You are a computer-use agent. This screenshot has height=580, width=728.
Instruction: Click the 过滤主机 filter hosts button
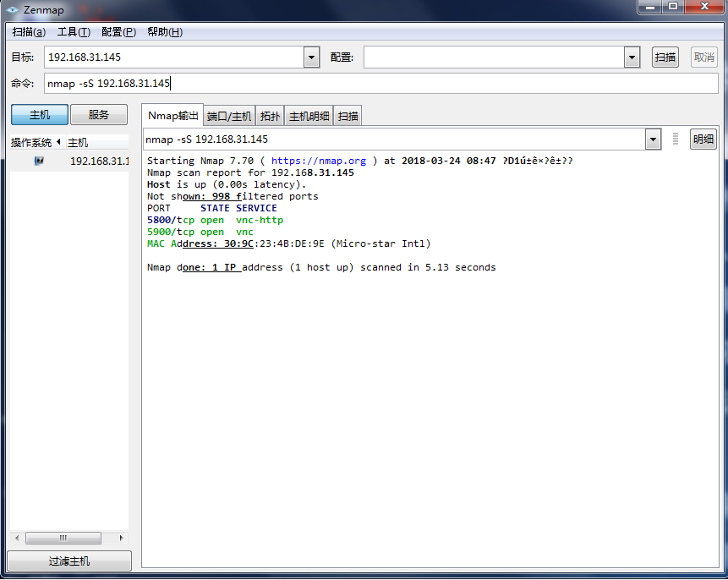pyautogui.click(x=69, y=561)
